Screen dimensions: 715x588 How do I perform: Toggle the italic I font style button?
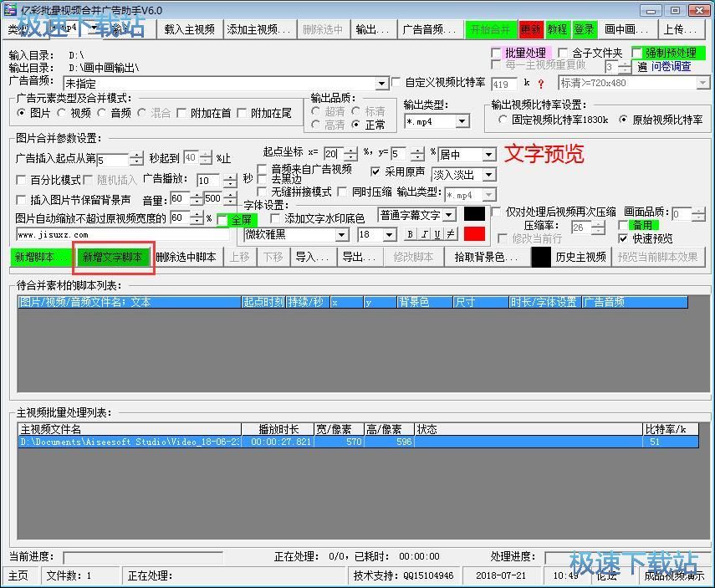[424, 234]
